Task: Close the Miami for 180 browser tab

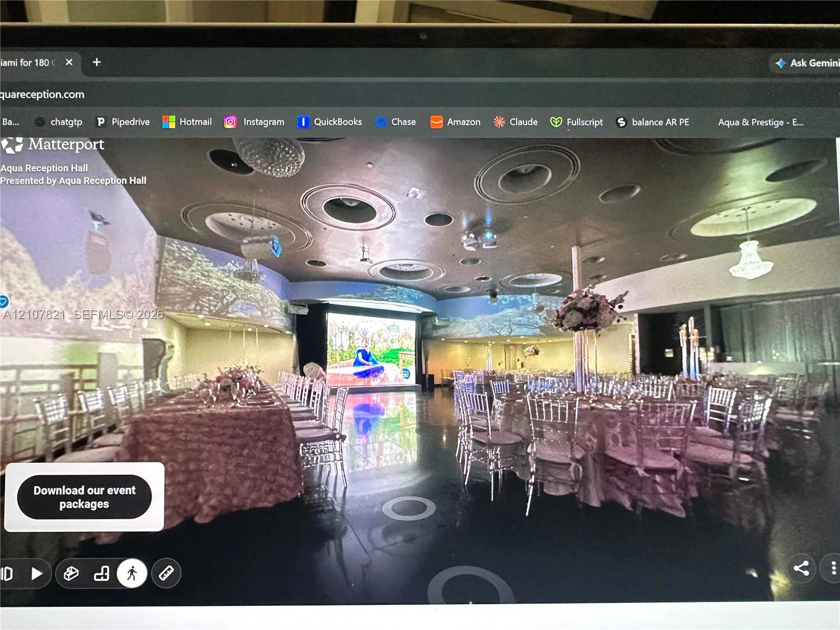Action: (69, 62)
